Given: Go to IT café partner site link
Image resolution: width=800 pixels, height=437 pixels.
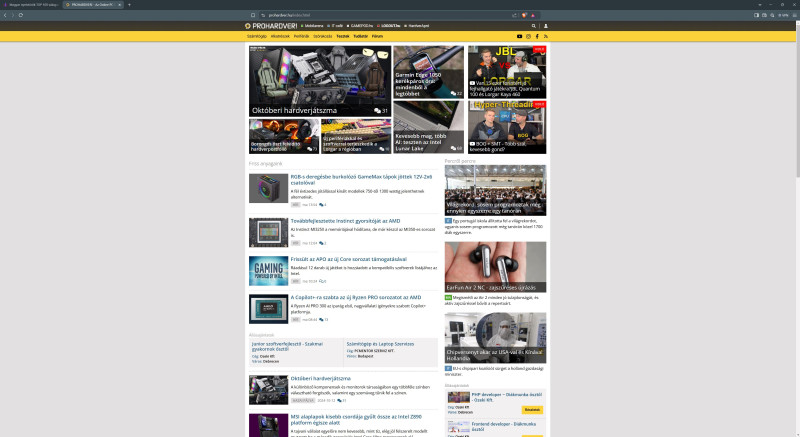Looking at the screenshot, I should point(336,25).
